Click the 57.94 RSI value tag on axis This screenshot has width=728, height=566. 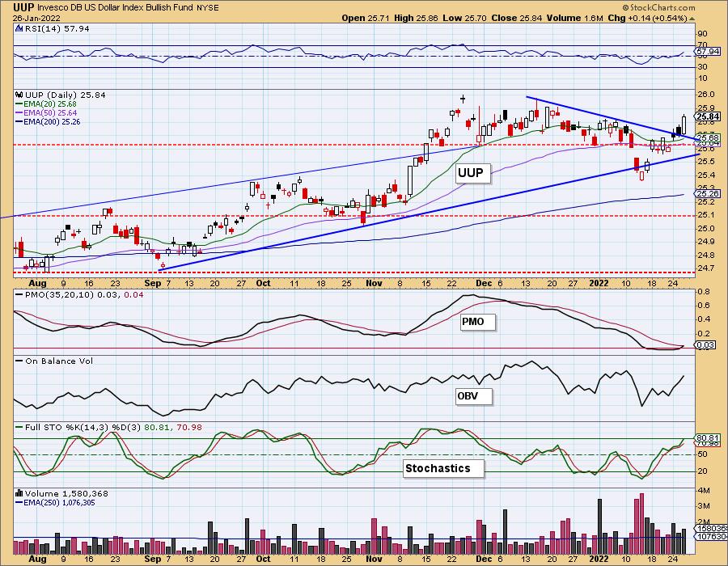709,52
